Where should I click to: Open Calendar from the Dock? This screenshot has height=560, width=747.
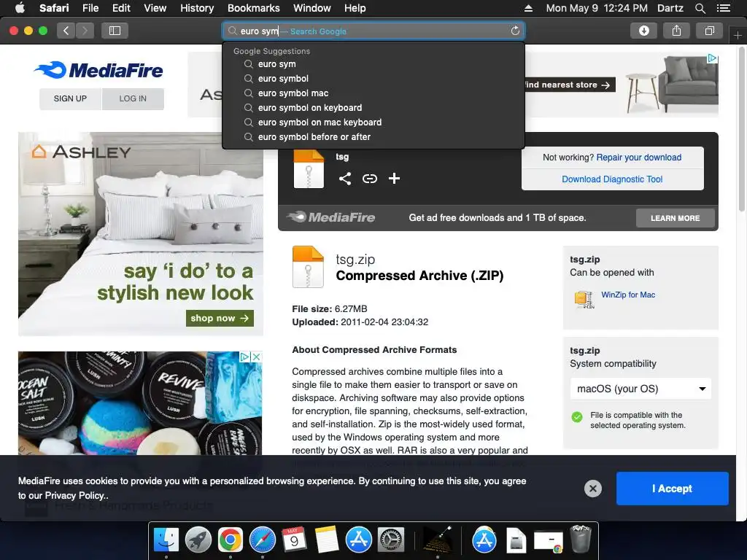[294, 540]
